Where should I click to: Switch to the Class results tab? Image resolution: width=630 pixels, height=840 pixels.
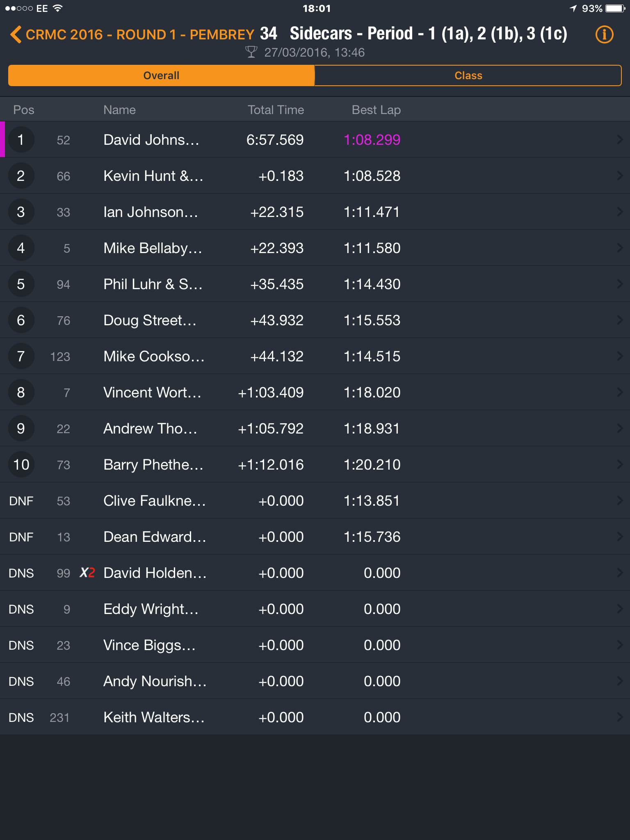(x=468, y=75)
